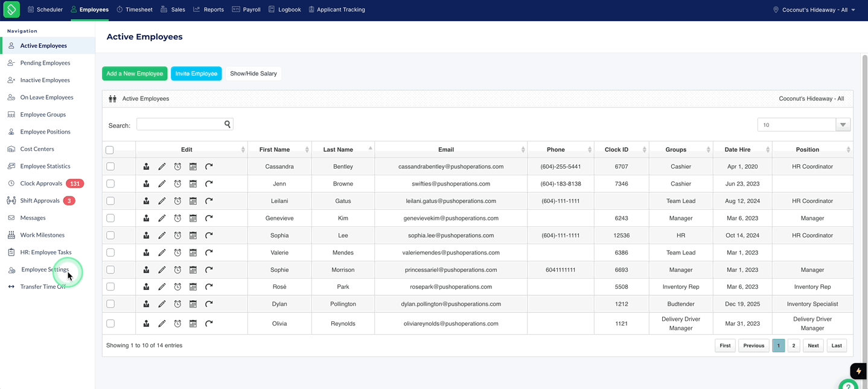Click email cassandrabentley@pushoperations.com
The height and width of the screenshot is (389, 868).
(x=451, y=166)
